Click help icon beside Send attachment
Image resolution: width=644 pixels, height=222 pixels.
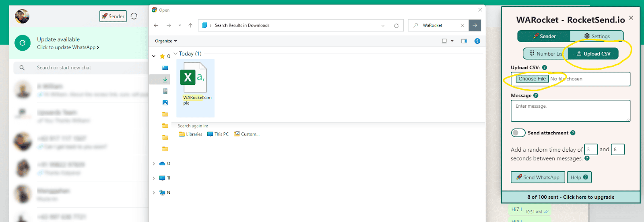coord(573,133)
